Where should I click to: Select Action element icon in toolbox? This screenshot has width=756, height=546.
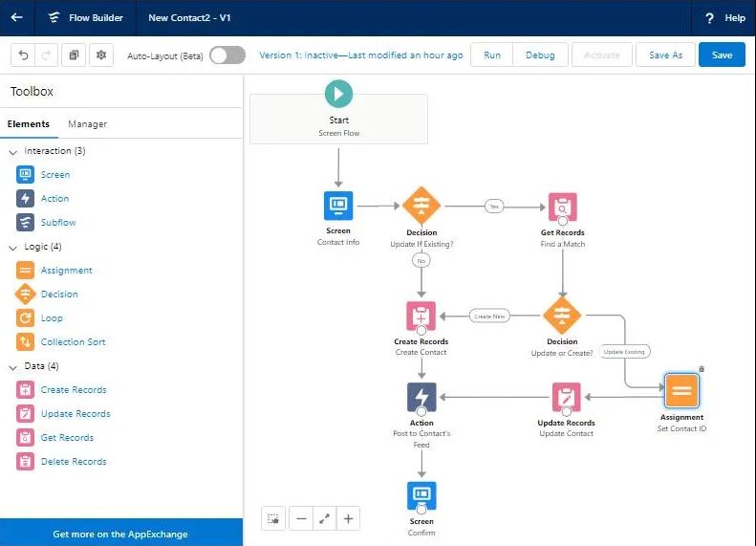point(25,198)
